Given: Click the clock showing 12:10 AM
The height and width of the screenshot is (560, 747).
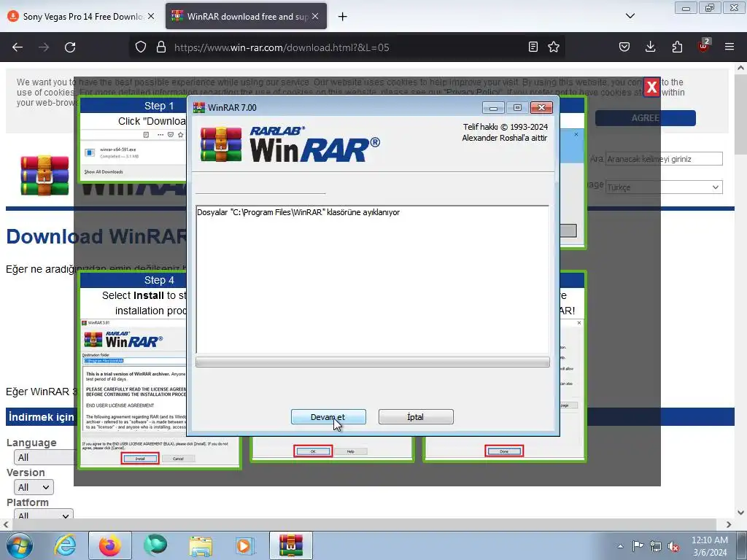Looking at the screenshot, I should (709, 546).
